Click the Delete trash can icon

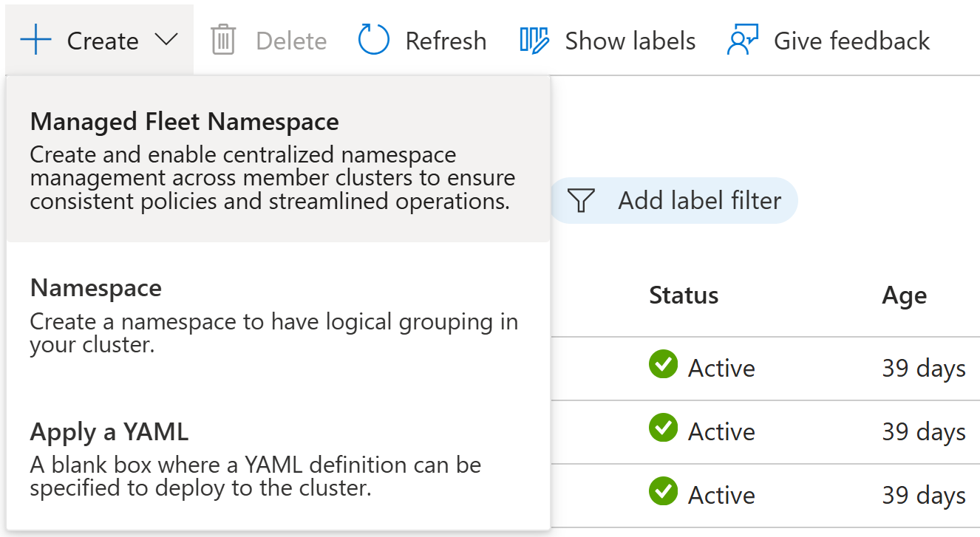point(222,40)
